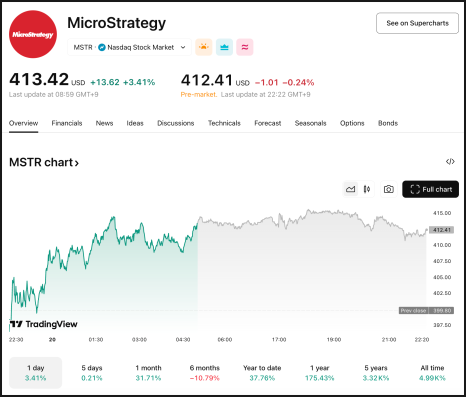Click the pink approximately-equal badge icon
Viewport: 466px width, 397px height.
click(245, 47)
